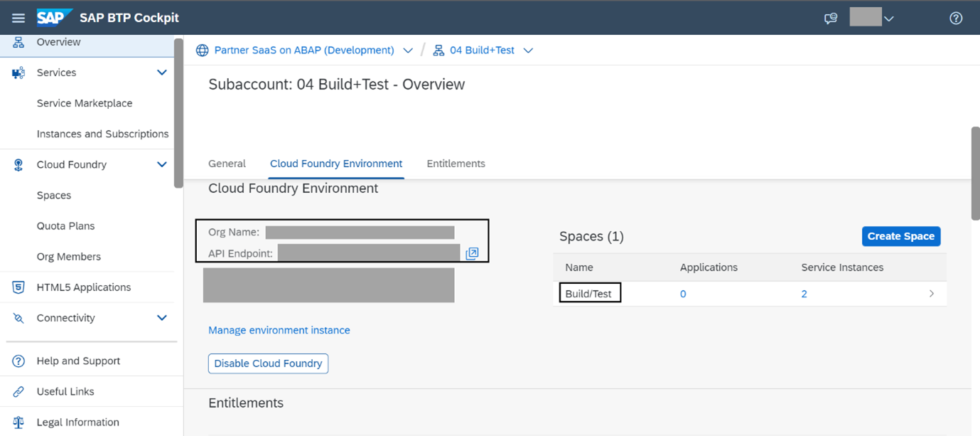Image resolution: width=980 pixels, height=436 pixels.
Task: Switch to the Entitlements tab
Action: point(456,164)
